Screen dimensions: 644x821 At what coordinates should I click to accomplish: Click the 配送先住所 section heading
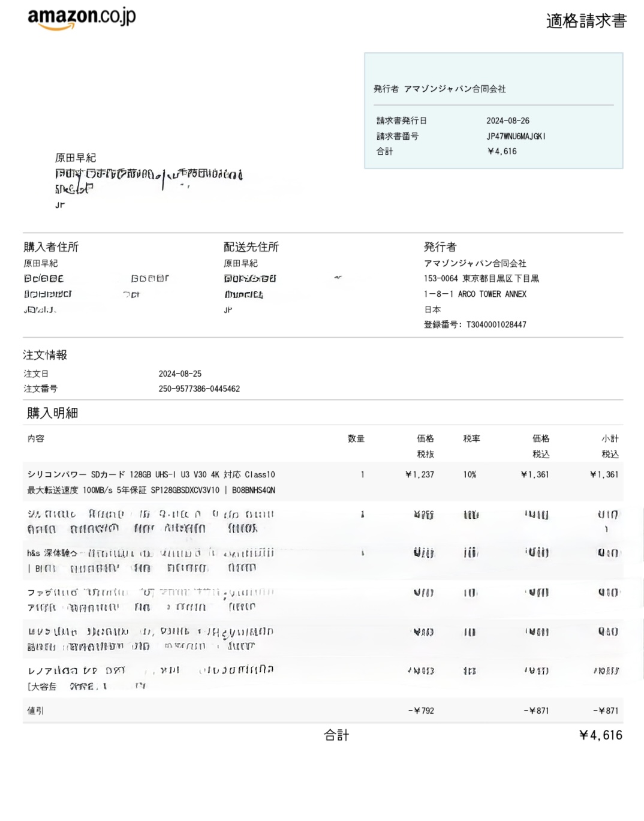251,247
